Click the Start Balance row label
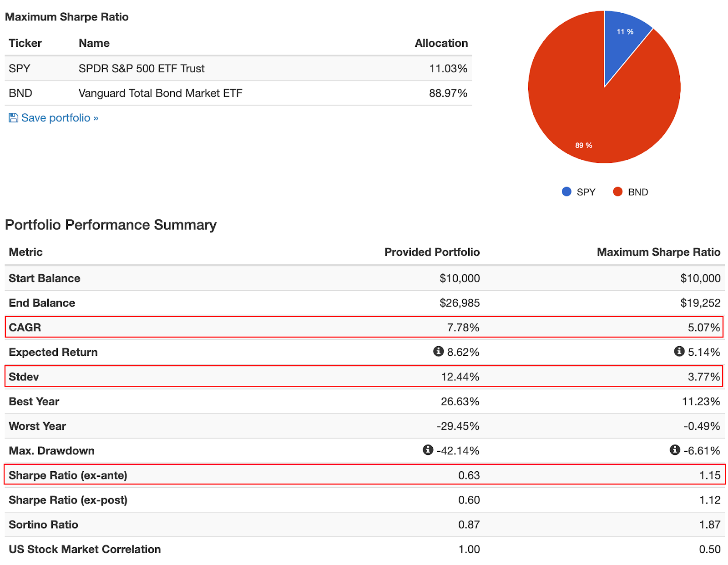Image resolution: width=728 pixels, height=565 pixels. pyautogui.click(x=45, y=278)
